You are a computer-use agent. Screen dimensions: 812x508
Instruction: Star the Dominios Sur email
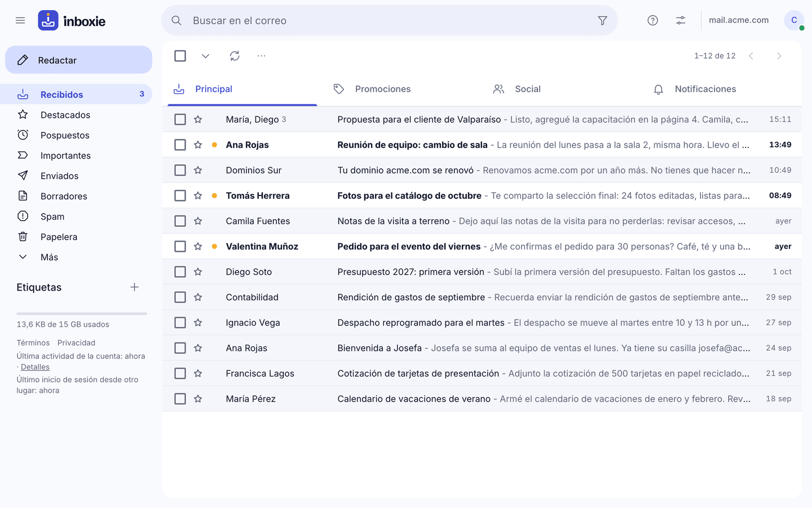[198, 170]
